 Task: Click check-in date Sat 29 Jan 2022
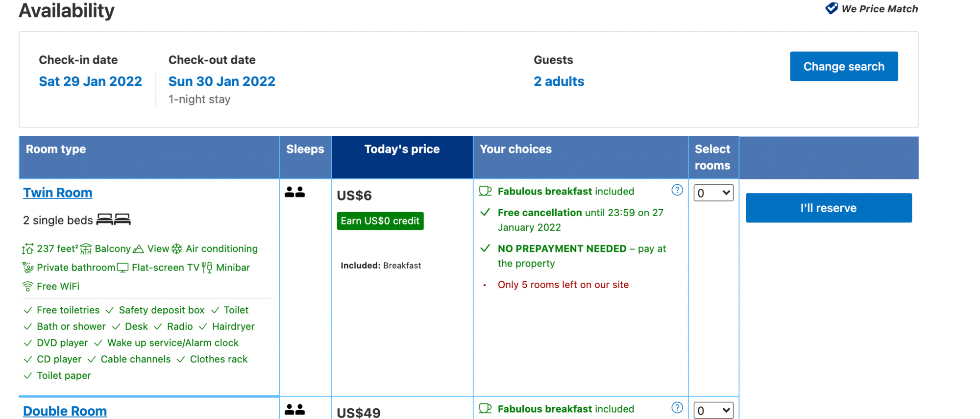90,81
